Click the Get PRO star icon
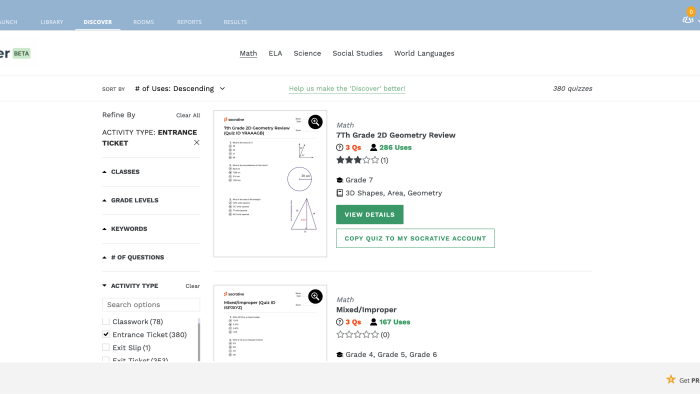Viewport: 700px width, 394px height. coord(671,379)
